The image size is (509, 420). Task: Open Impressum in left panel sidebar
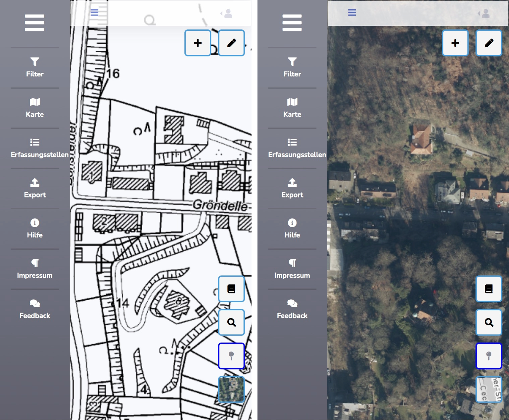tap(35, 269)
